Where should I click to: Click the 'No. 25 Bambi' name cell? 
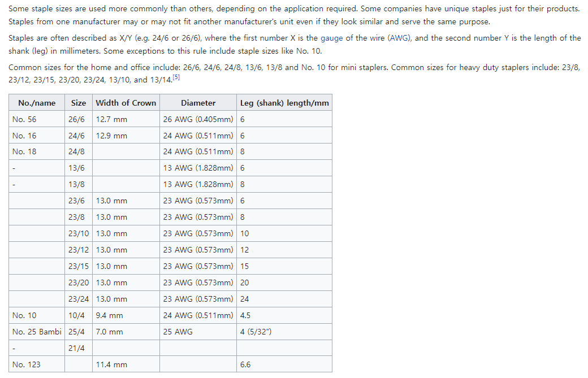[37, 332]
